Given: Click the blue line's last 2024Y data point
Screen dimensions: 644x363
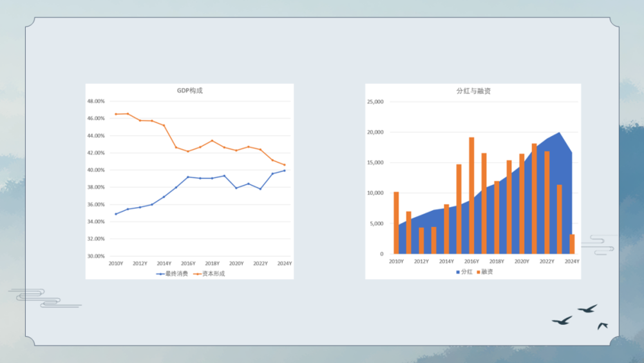Looking at the screenshot, I should pos(285,170).
